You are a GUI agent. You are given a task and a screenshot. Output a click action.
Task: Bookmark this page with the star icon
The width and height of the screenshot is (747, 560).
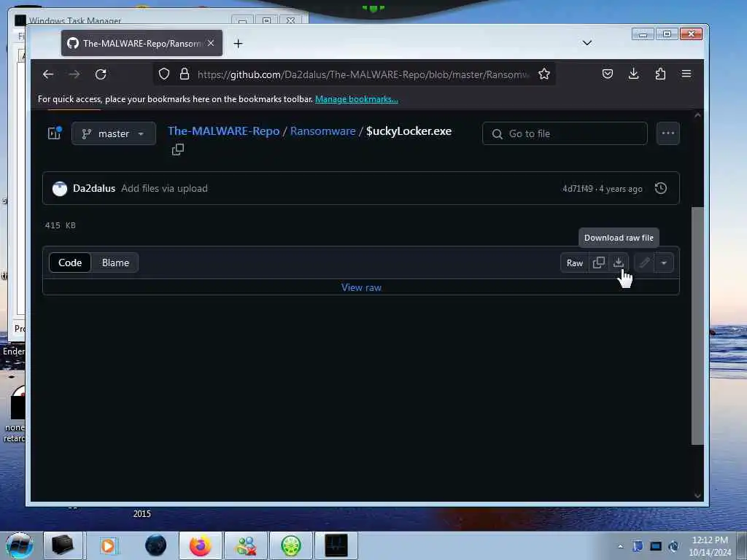544,74
